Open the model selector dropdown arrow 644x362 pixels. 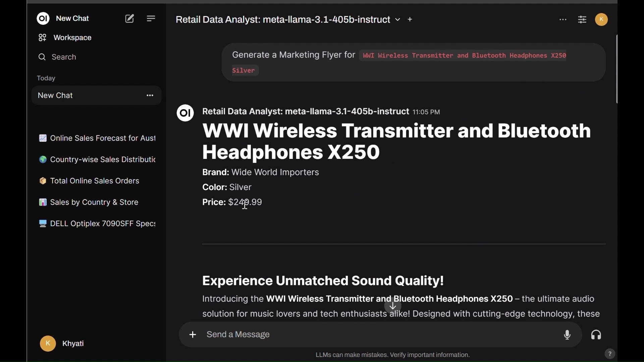398,20
